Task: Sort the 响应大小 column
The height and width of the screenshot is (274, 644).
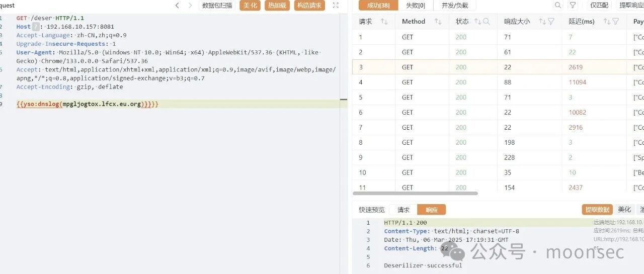Action: pyautogui.click(x=542, y=22)
